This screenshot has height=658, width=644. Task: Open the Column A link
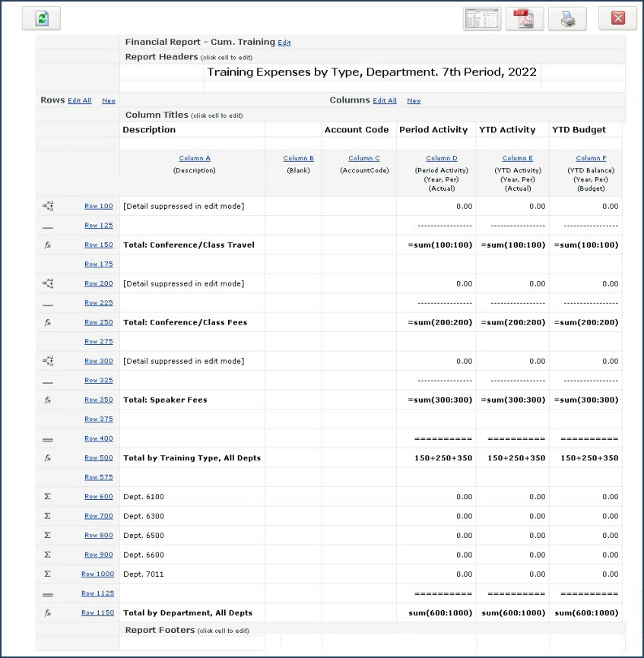click(x=195, y=158)
